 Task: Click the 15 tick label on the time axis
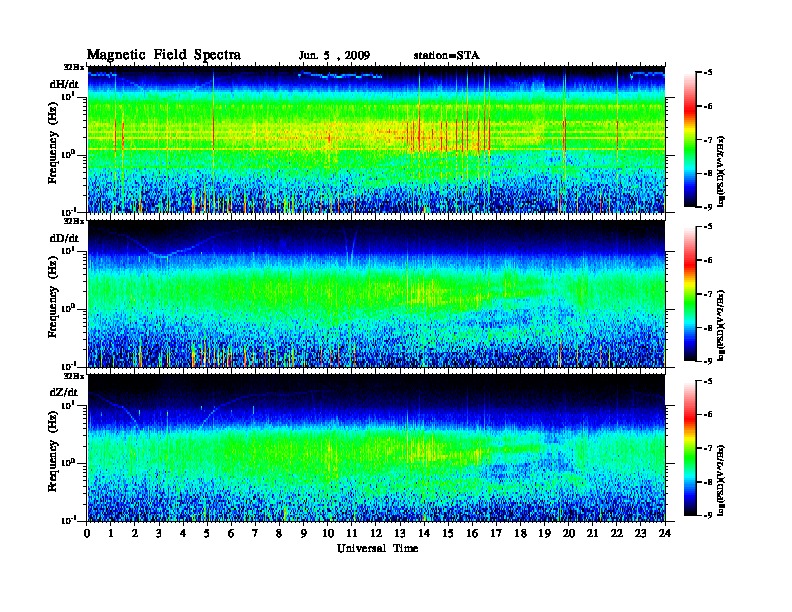point(448,534)
